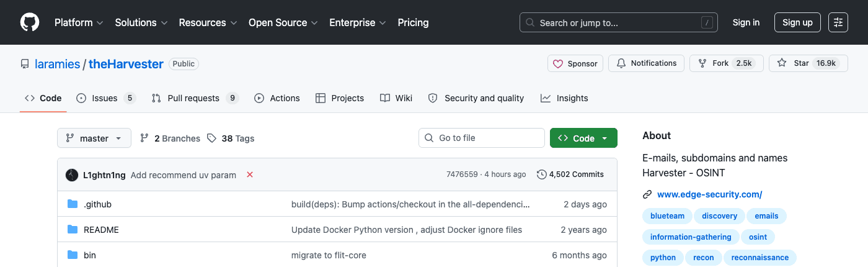
Task: Click the bin folder icon
Action: coord(73,255)
